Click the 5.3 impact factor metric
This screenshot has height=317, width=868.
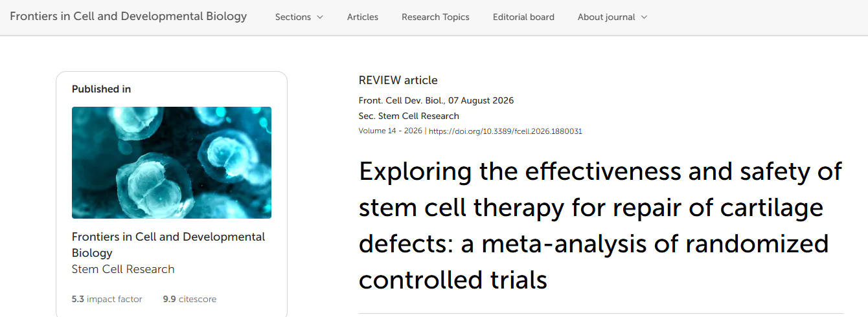tap(107, 299)
